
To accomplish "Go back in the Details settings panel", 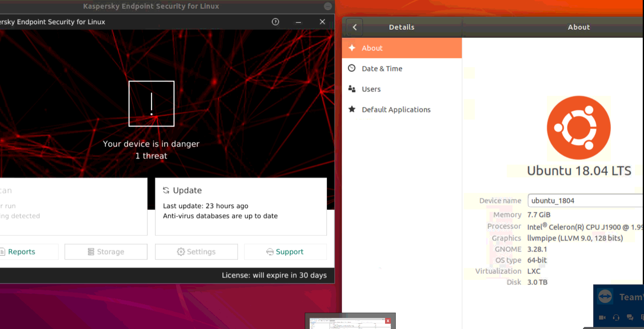I will pyautogui.click(x=355, y=27).
